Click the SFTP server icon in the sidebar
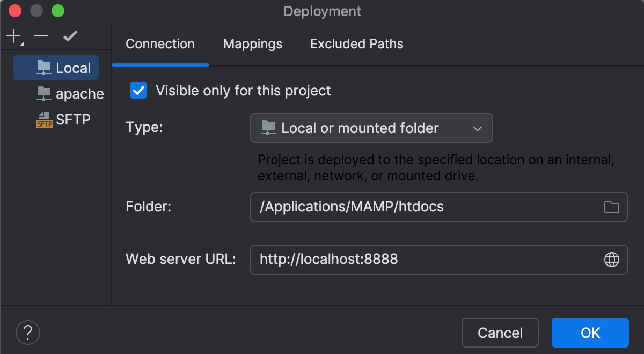The image size is (644, 354). click(43, 119)
